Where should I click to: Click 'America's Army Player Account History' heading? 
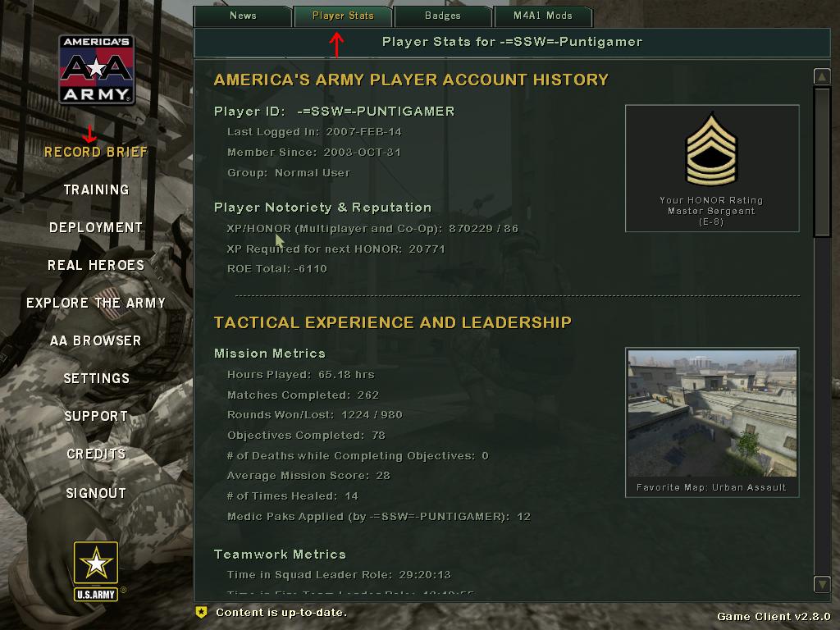click(x=411, y=80)
